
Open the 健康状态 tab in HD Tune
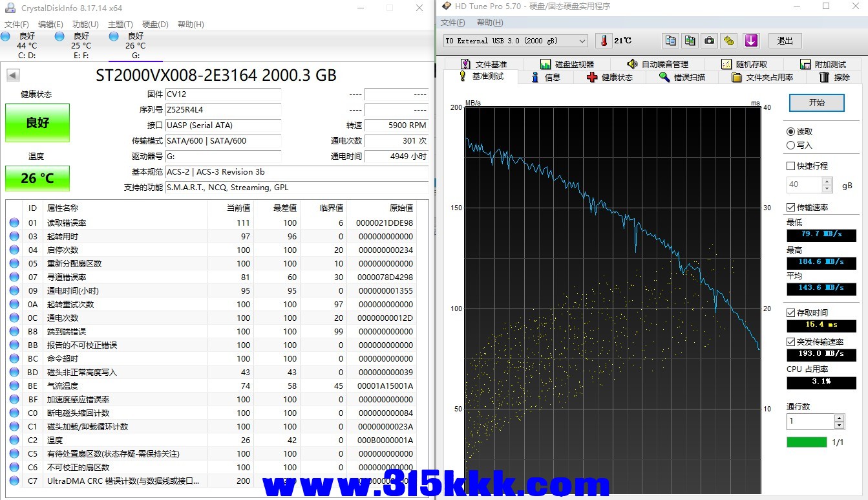[610, 77]
